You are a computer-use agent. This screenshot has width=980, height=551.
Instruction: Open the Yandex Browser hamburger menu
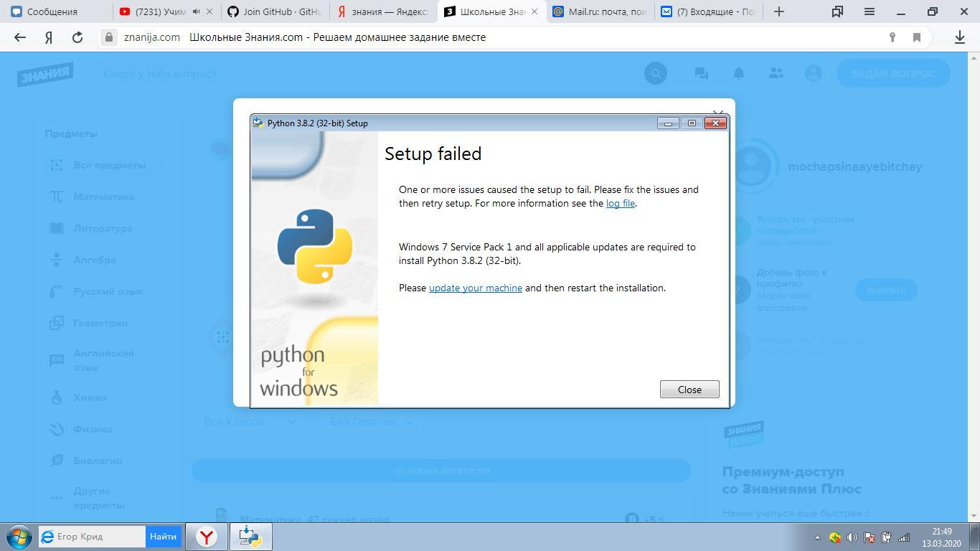870,11
